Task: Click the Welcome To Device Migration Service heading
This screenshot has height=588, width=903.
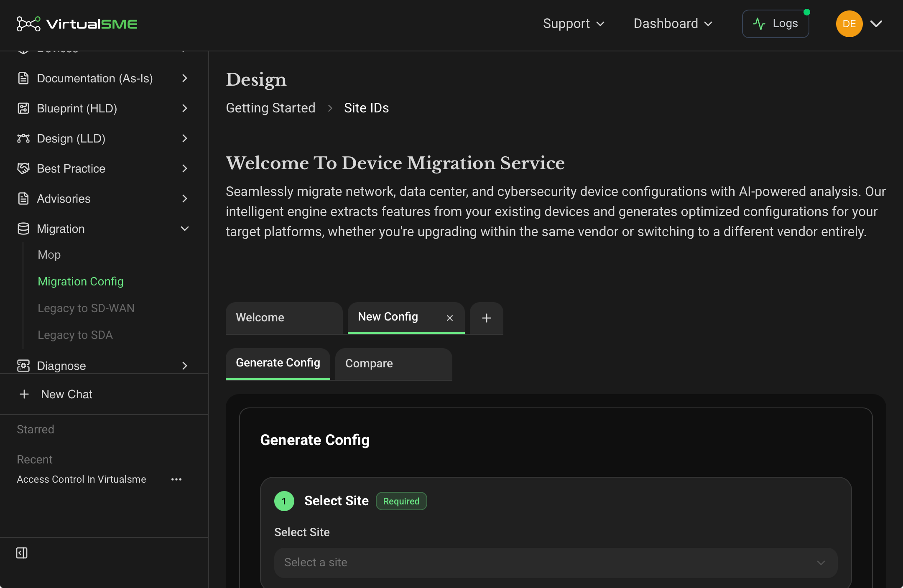Action: click(x=395, y=163)
